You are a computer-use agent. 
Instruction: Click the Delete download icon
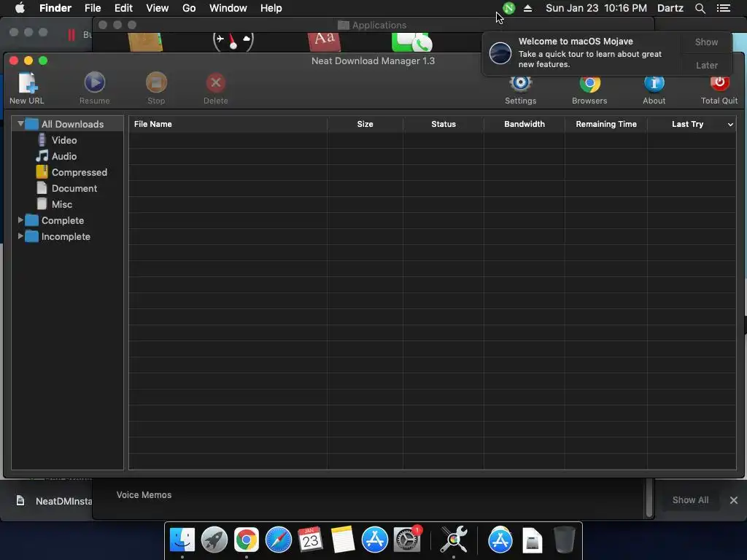(x=216, y=83)
